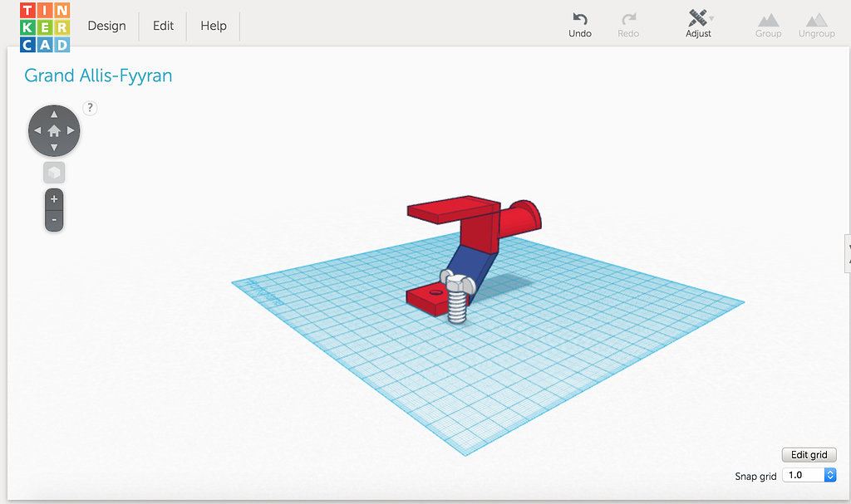
Task: Click the Tinkercad logo
Action: (44, 25)
